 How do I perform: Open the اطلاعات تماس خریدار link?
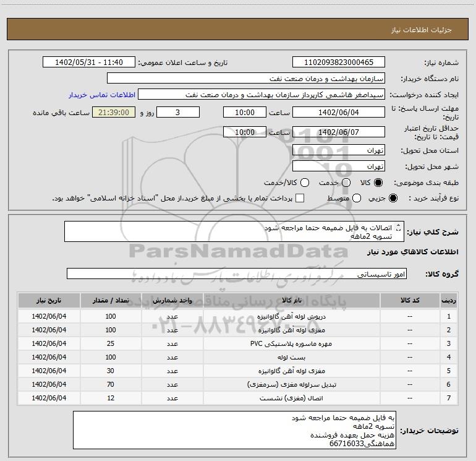coord(102,95)
